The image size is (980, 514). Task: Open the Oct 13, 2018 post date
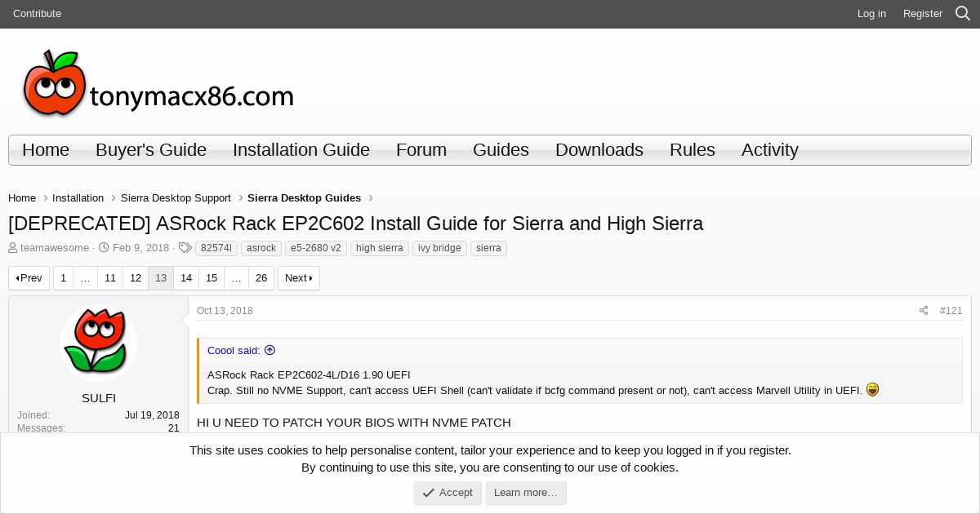[225, 311]
